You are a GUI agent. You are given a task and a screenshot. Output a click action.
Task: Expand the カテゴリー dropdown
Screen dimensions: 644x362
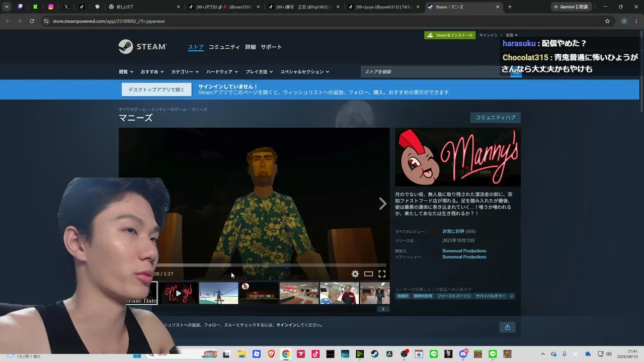pos(185,72)
